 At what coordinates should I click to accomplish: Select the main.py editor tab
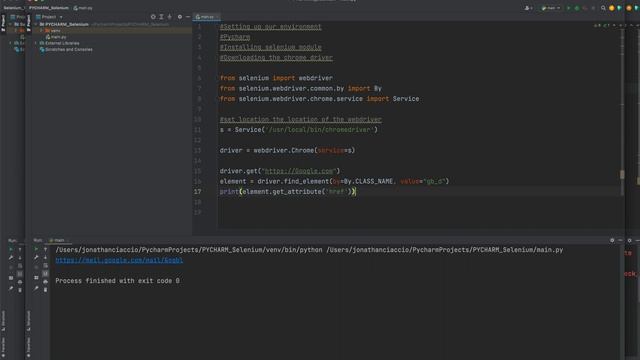coord(205,17)
